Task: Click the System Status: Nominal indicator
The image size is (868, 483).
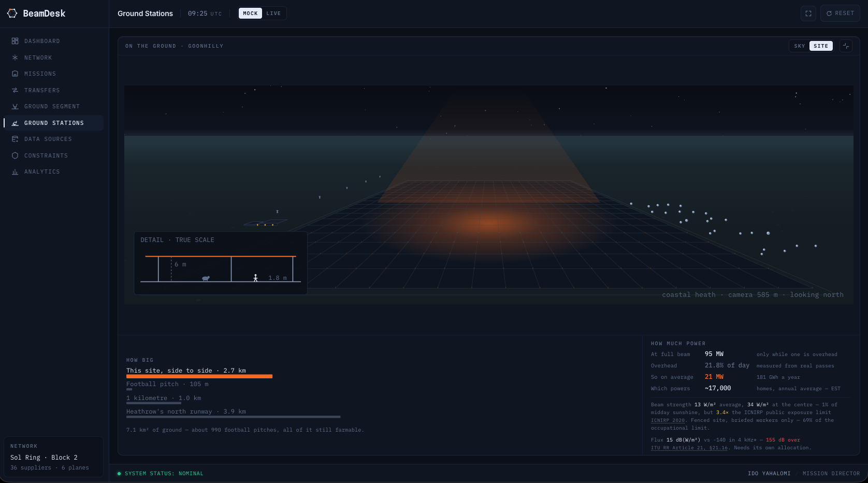Action: tap(160, 474)
